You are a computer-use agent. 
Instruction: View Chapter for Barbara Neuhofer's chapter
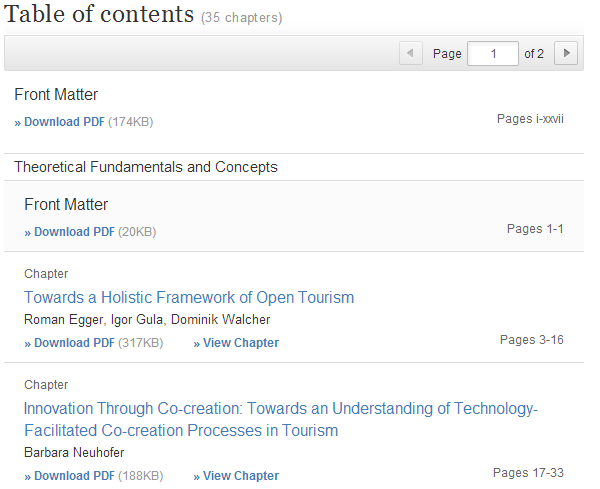[x=236, y=476]
